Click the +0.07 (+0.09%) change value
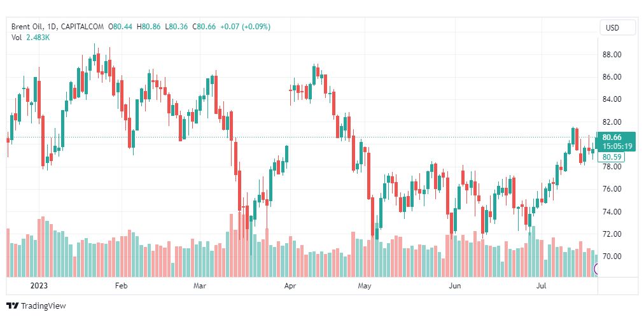 tap(245, 27)
